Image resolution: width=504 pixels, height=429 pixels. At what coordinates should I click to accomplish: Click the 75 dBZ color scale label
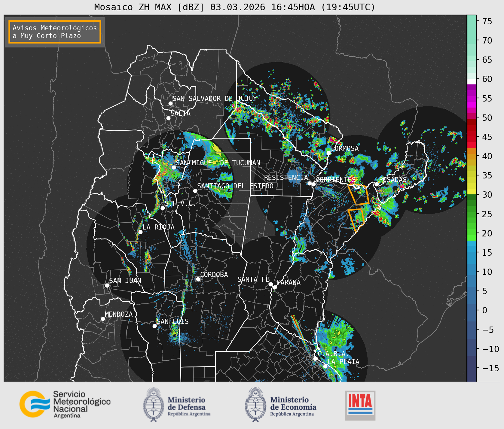(x=487, y=21)
